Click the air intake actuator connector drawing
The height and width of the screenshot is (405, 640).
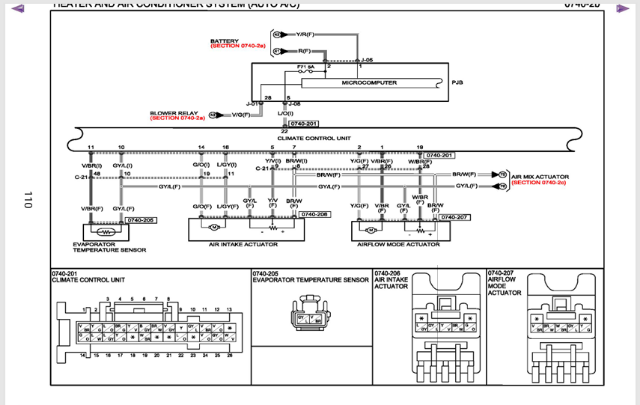[447, 327]
